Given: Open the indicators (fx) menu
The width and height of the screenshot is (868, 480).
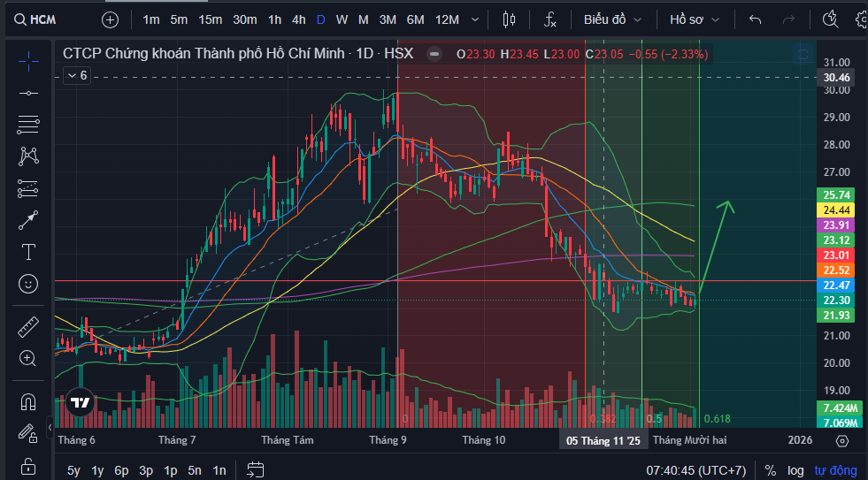Looking at the screenshot, I should pyautogui.click(x=550, y=19).
